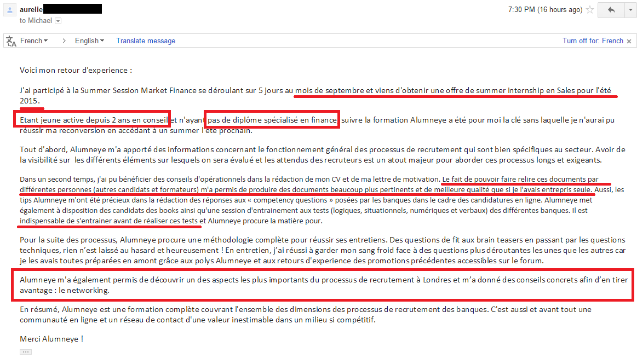
Task: Click sender name "aurelie"
Action: pyautogui.click(x=31, y=9)
